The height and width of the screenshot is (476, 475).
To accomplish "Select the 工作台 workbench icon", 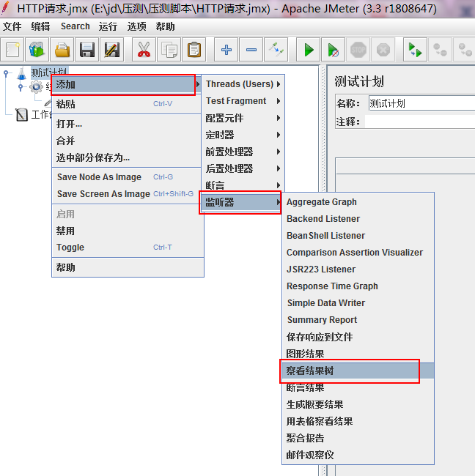I will pyautogui.click(x=22, y=115).
